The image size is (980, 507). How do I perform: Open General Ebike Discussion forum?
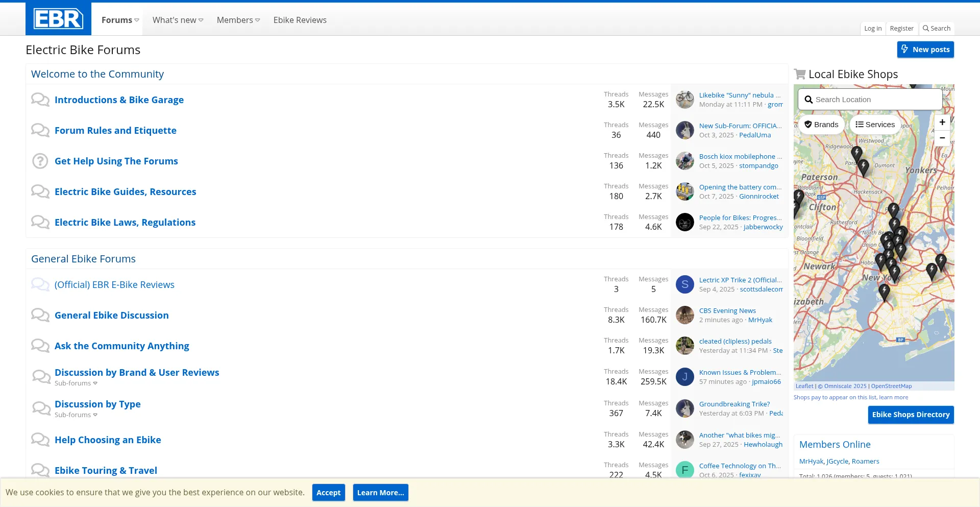(111, 316)
